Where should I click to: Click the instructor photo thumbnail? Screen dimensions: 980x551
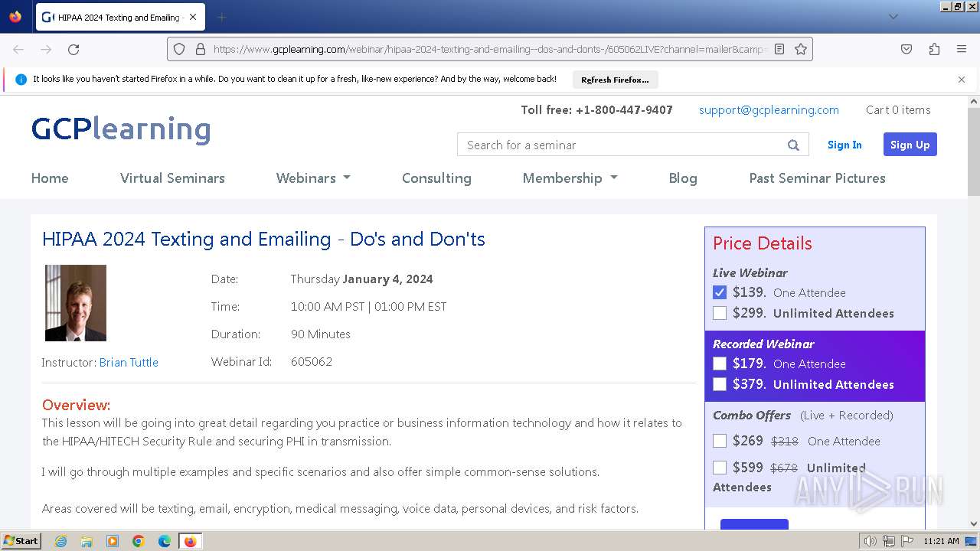click(x=76, y=303)
